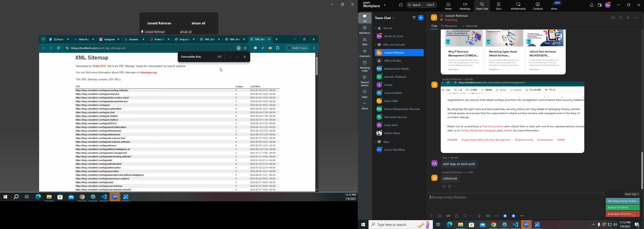
Task: Open the Contacts tab in Zoom
Action: point(538,6)
